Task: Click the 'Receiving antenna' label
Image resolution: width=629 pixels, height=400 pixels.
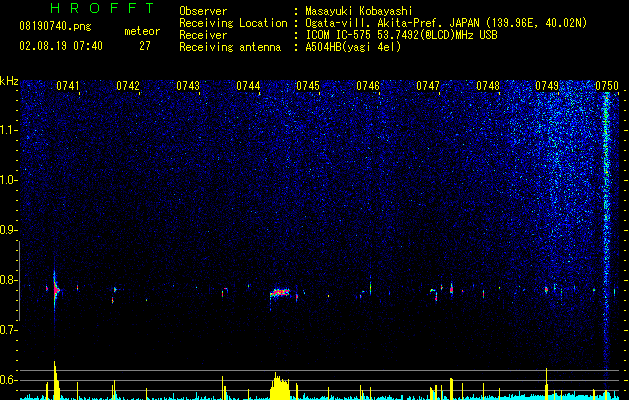Action: tap(230, 47)
